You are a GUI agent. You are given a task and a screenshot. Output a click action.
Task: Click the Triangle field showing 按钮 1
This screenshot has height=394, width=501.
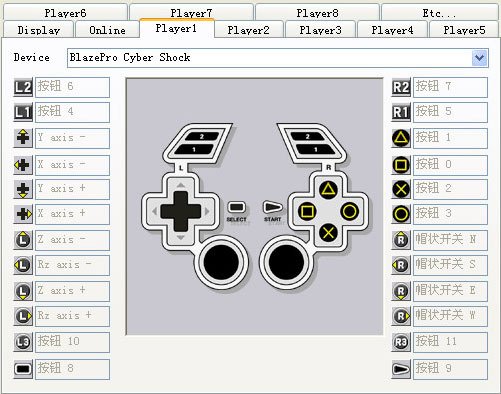click(450, 138)
